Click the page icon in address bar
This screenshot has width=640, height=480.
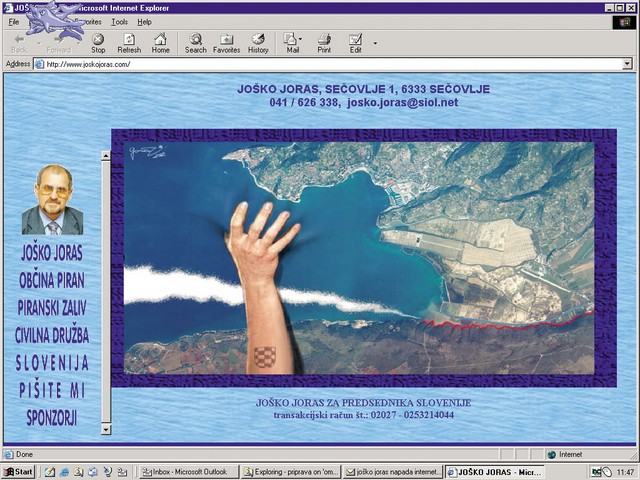click(x=39, y=64)
